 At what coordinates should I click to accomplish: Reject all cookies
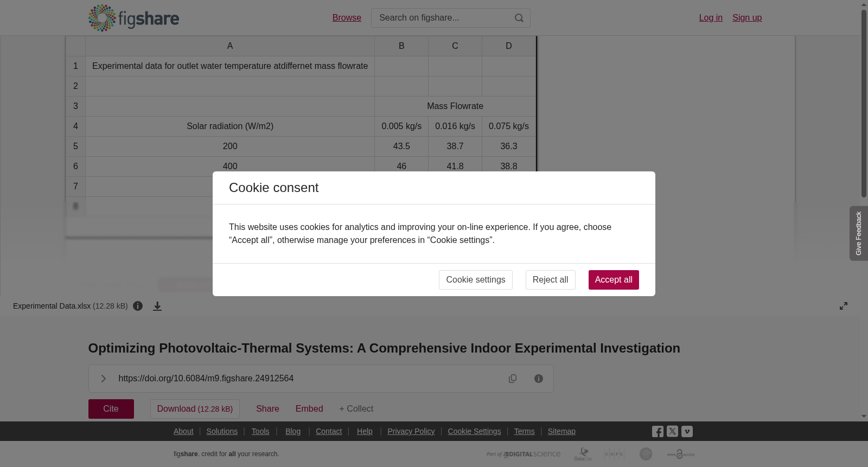[551, 280]
